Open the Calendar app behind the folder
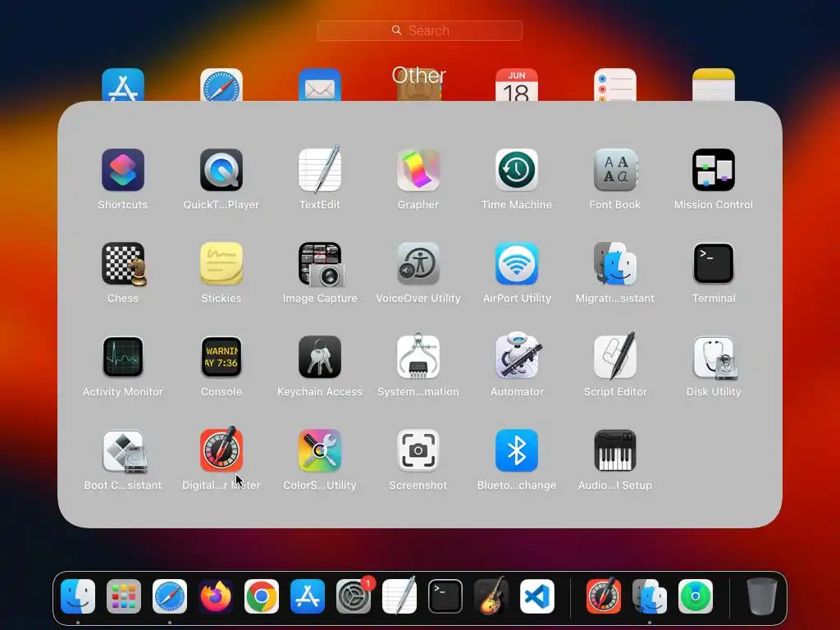The width and height of the screenshot is (840, 630). (x=517, y=84)
